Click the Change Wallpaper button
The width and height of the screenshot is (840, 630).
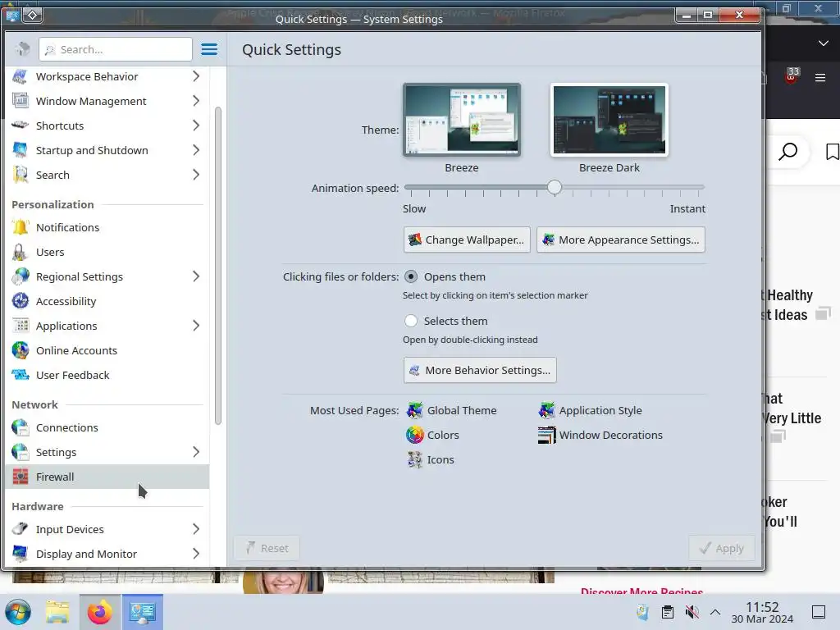[467, 240]
